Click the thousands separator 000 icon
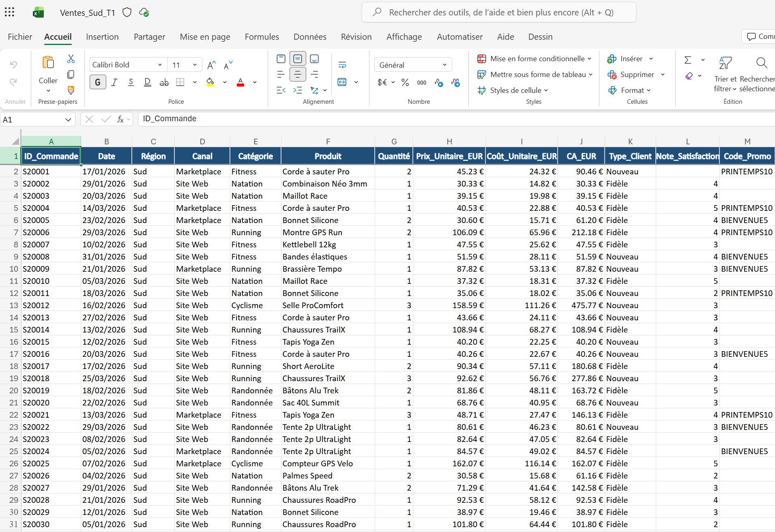This screenshot has height=532, width=775. click(422, 82)
